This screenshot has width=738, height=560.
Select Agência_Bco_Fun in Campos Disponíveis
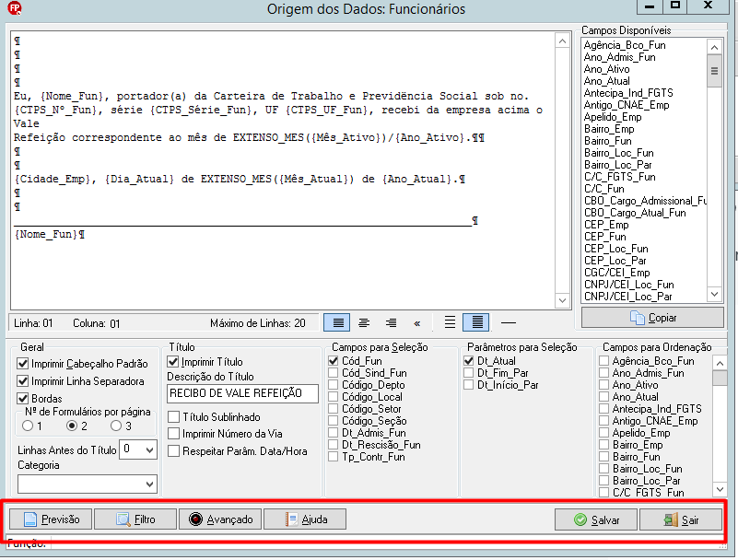[x=625, y=46]
